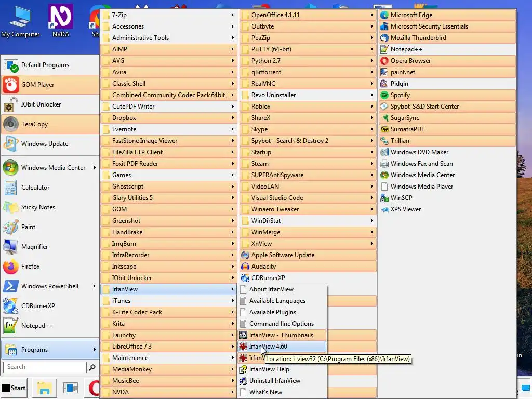The height and width of the screenshot is (399, 532).
Task: Launch Spotify from programs list
Action: click(447, 95)
